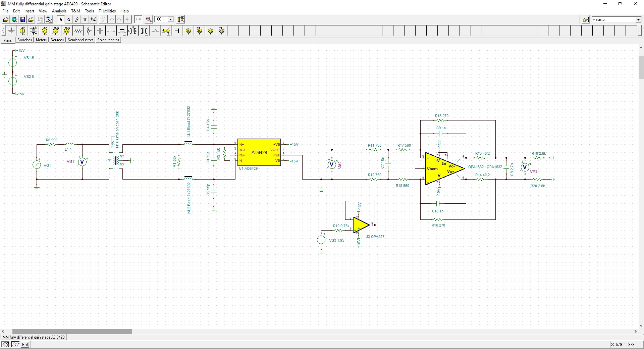The width and height of the screenshot is (644, 349).
Task: Select the arrow pointer selection tool
Action: pos(61,19)
